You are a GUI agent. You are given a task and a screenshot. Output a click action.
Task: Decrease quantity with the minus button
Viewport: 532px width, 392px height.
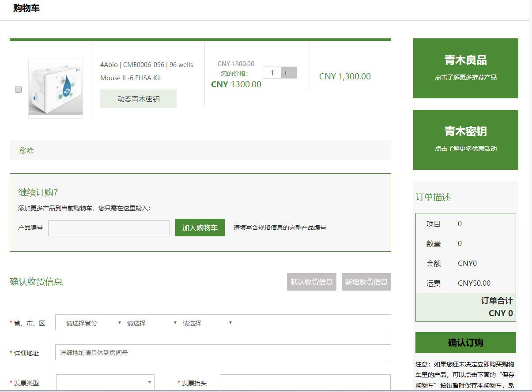(x=294, y=73)
